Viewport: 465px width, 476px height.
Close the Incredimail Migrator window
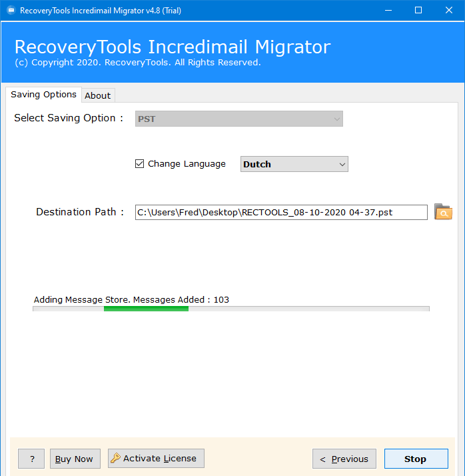pos(449,10)
